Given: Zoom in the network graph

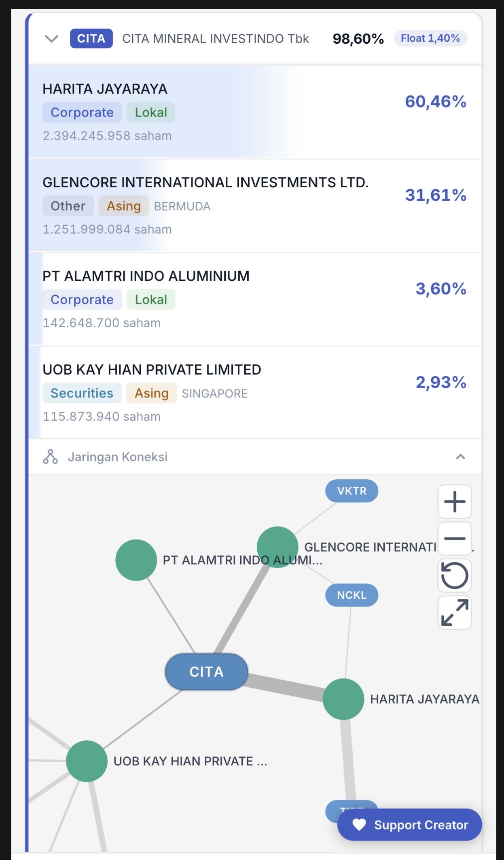Looking at the screenshot, I should pos(455,502).
